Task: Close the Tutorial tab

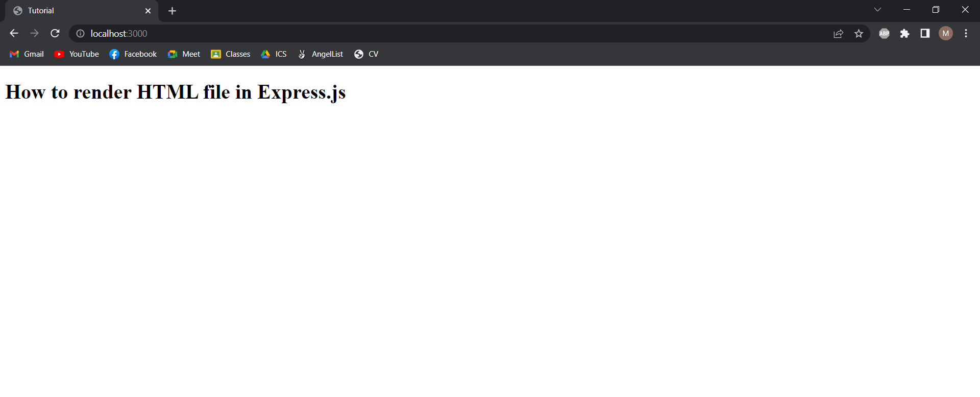Action: (x=148, y=11)
